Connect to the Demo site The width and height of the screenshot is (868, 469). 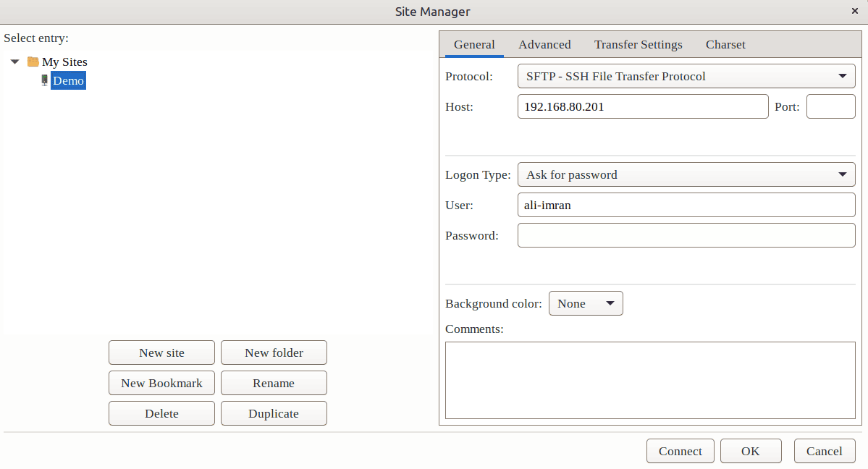pyautogui.click(x=681, y=452)
